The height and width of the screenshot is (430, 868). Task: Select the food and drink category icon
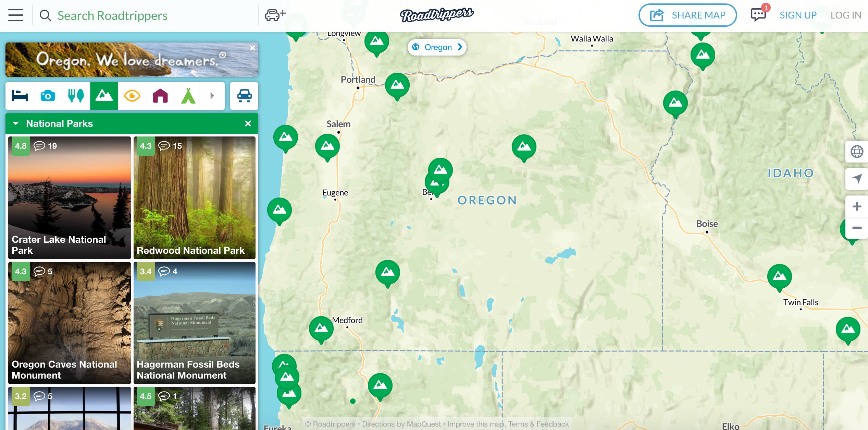(x=76, y=96)
